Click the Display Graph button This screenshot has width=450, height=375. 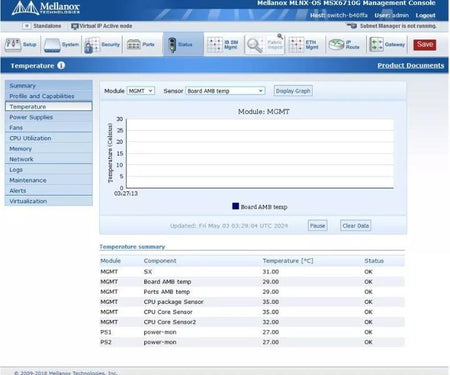click(x=293, y=91)
